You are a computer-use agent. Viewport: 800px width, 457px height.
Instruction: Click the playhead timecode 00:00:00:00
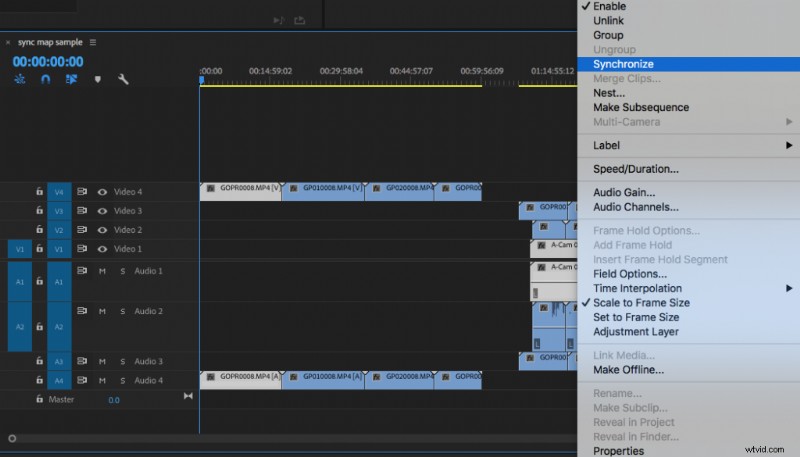[48, 62]
